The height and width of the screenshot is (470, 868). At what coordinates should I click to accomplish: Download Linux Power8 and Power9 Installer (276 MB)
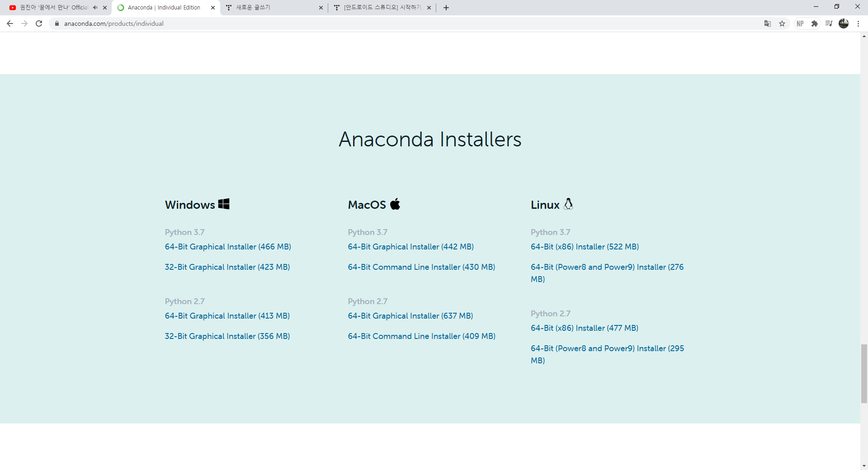pyautogui.click(x=607, y=273)
